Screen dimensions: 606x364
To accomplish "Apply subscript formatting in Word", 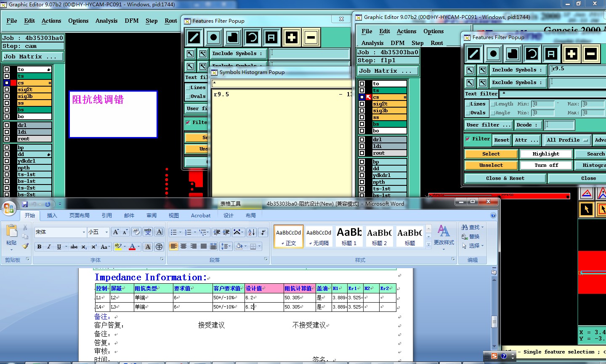I will [84, 247].
